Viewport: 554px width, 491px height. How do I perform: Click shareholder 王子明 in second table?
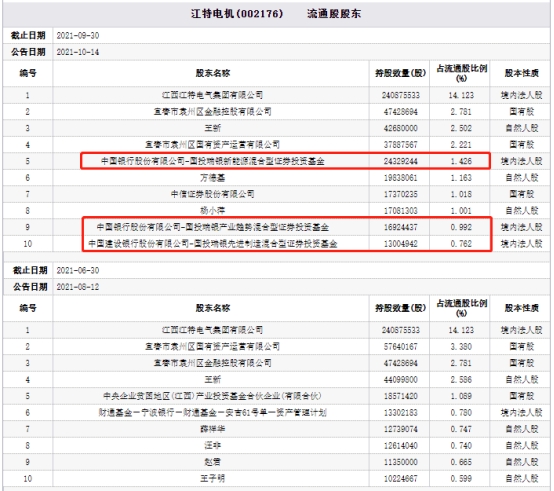click(212, 479)
